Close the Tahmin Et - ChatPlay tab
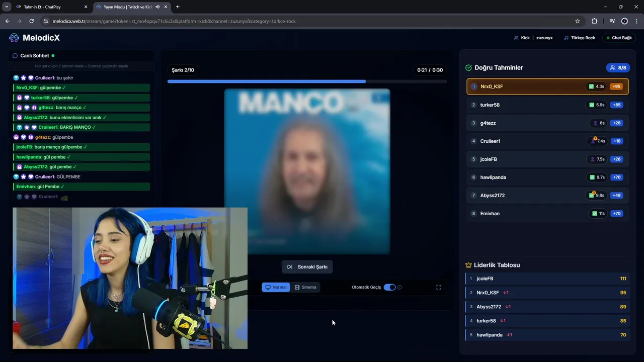 (x=86, y=7)
